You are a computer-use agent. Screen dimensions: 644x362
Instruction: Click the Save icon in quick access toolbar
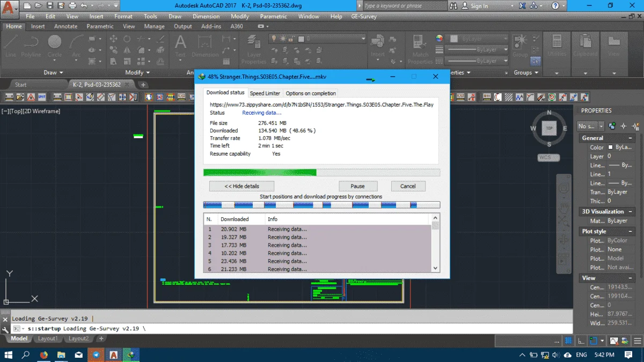pos(49,6)
